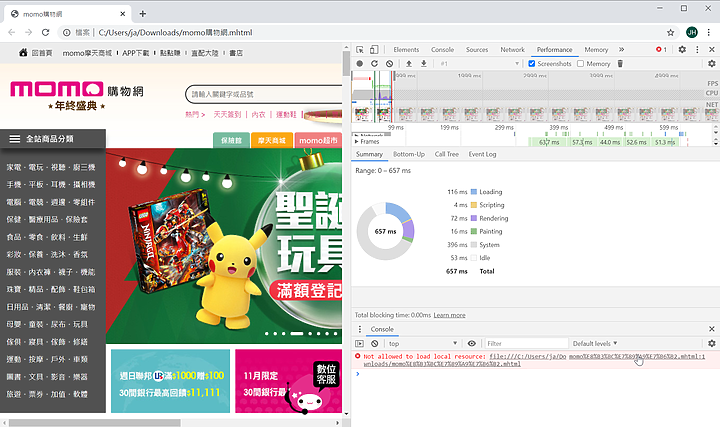
Task: Click the page vertical scrollbar thumb
Action: pyautogui.click(x=346, y=63)
